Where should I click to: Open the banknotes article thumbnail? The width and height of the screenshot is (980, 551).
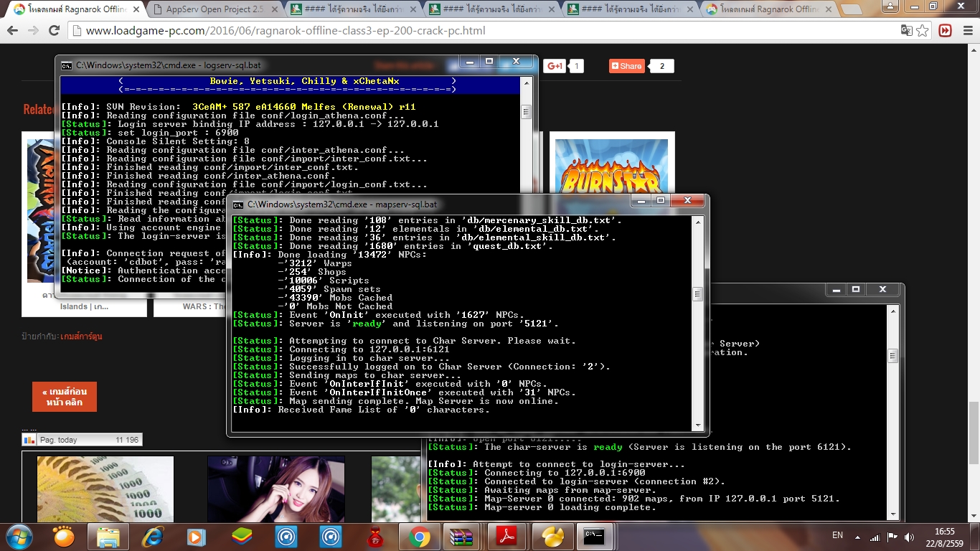coord(105,489)
